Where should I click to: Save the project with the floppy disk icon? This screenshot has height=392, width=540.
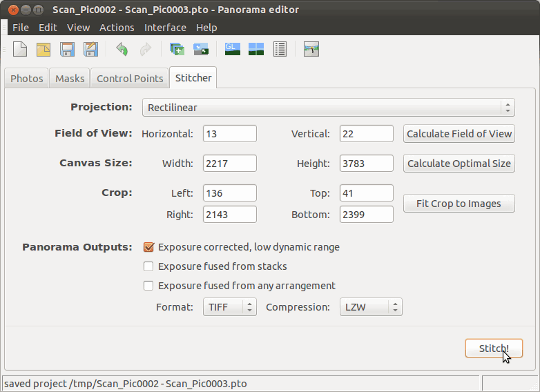pyautogui.click(x=67, y=49)
